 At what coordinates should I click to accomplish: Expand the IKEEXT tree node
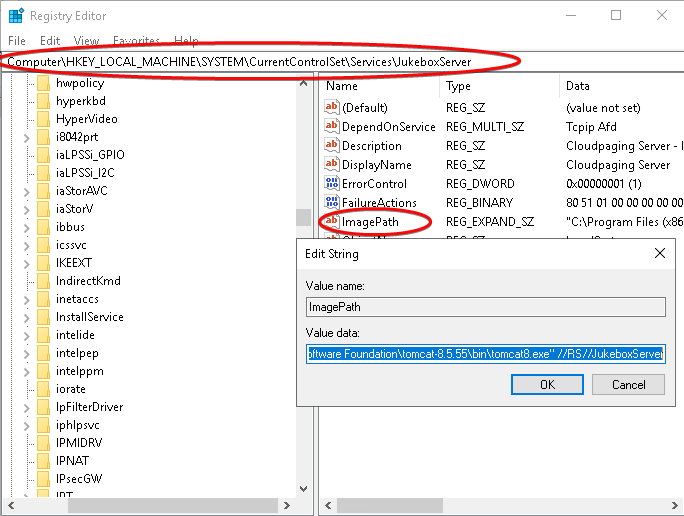pyautogui.click(x=27, y=263)
